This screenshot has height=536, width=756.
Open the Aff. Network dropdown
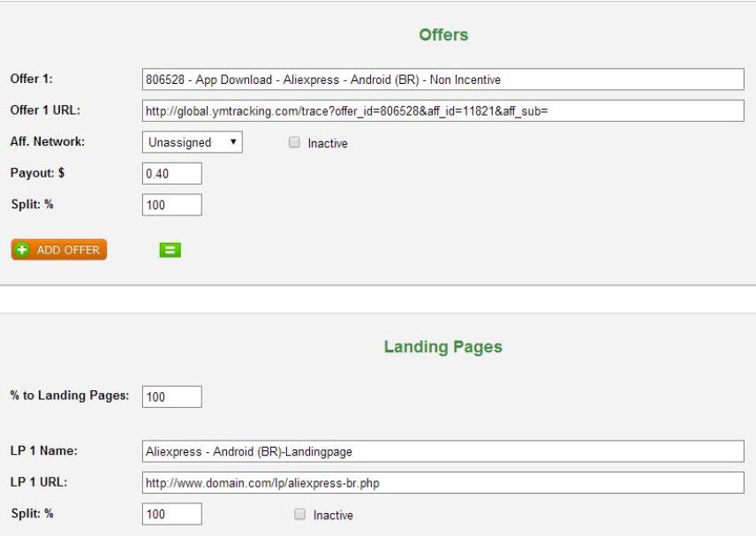(192, 142)
